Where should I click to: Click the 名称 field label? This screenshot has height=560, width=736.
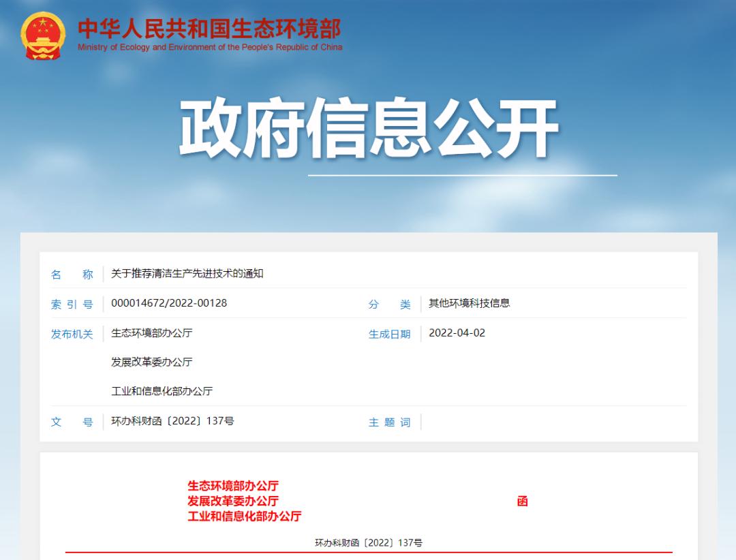pyautogui.click(x=72, y=275)
